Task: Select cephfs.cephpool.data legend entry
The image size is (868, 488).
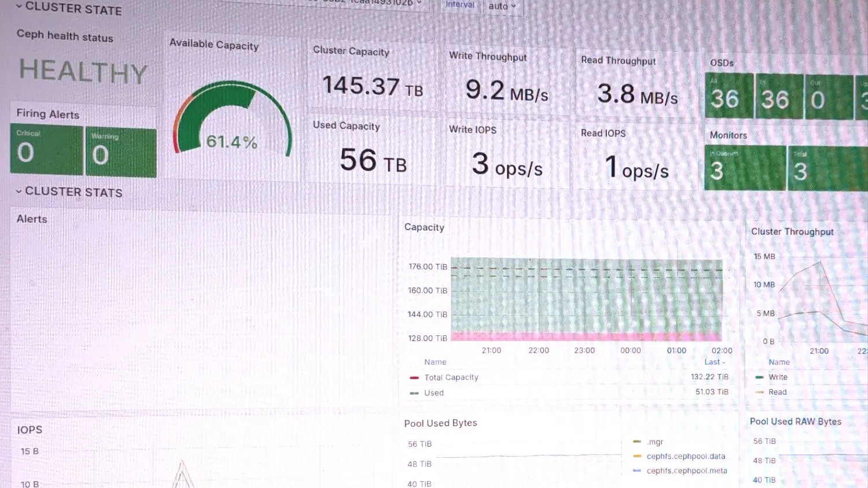Action: (x=685, y=456)
